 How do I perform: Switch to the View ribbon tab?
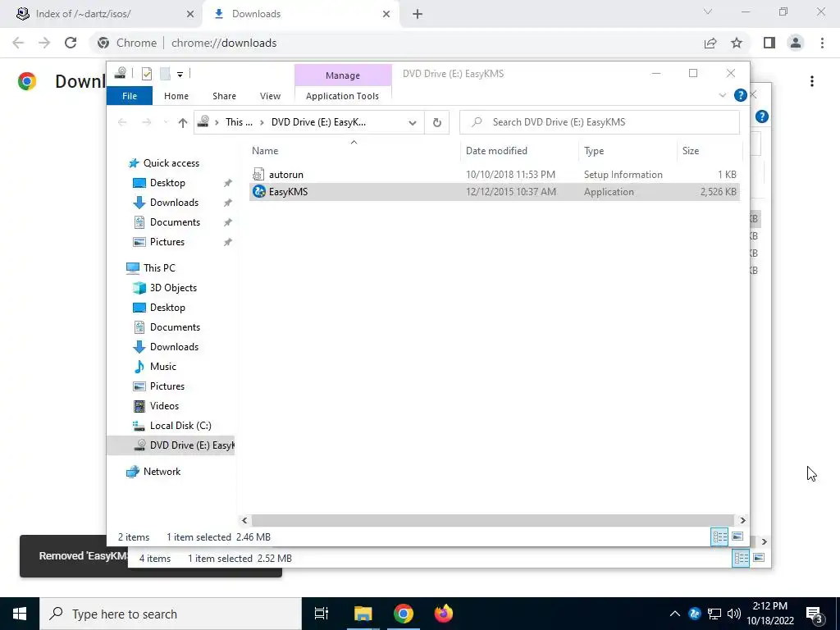270,96
